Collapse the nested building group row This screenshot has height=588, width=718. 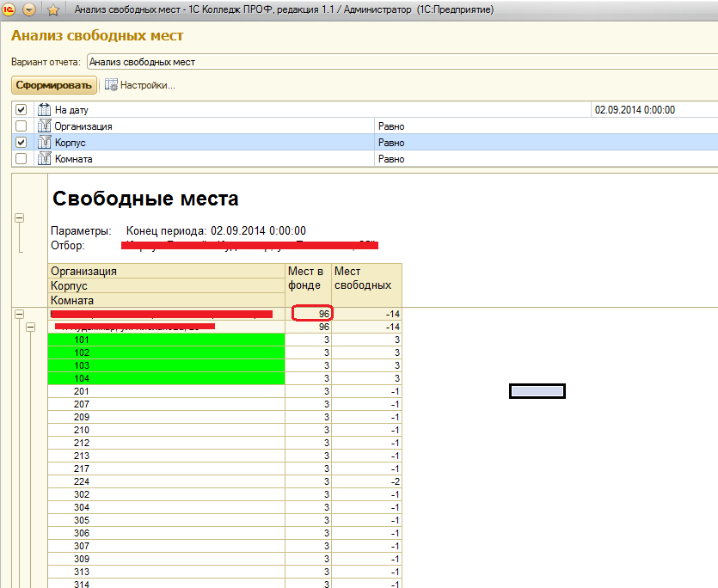pyautogui.click(x=31, y=328)
